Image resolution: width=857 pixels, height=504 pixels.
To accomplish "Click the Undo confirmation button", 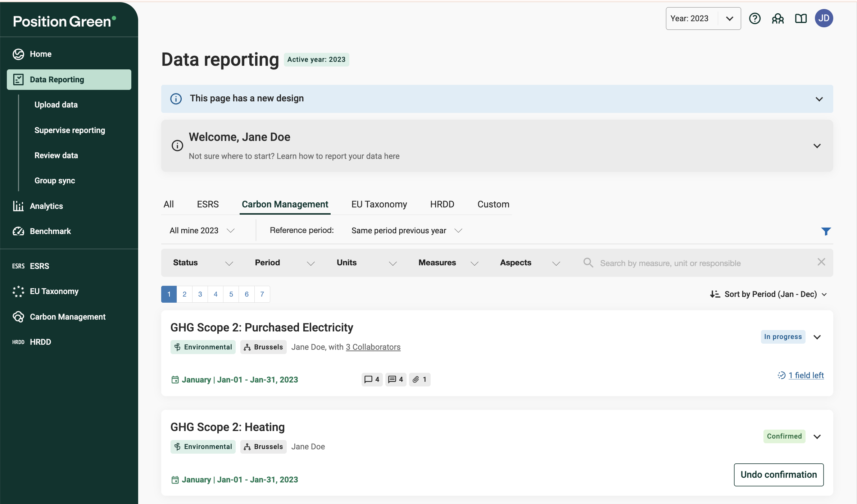I will pos(778,475).
